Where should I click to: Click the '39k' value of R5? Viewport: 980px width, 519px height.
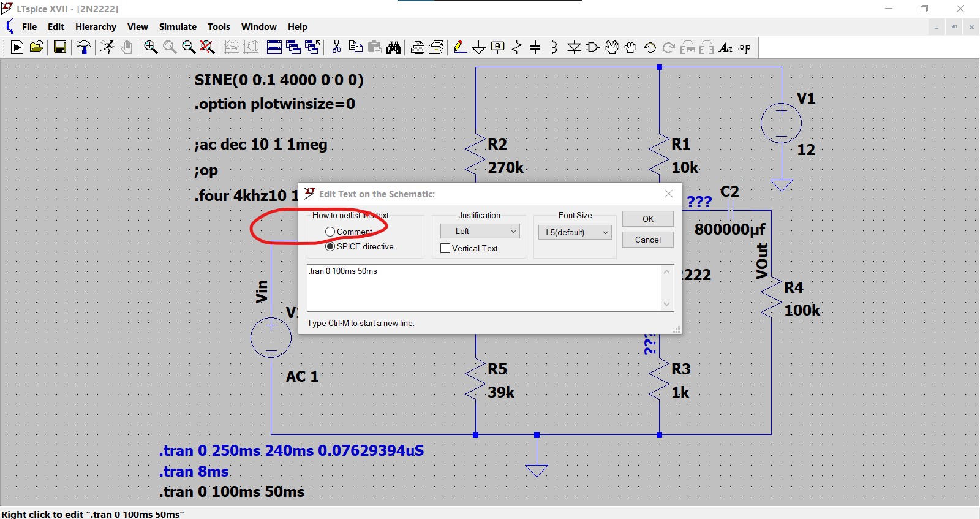coord(501,392)
